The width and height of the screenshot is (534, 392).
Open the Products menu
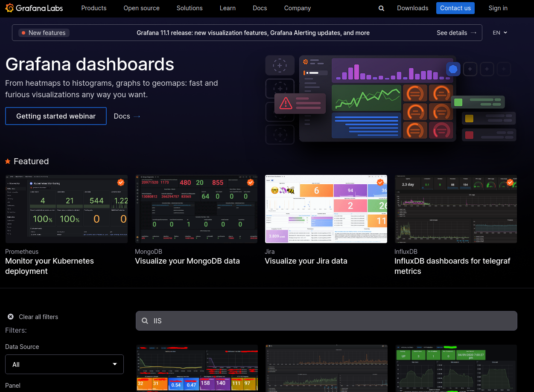click(x=94, y=8)
